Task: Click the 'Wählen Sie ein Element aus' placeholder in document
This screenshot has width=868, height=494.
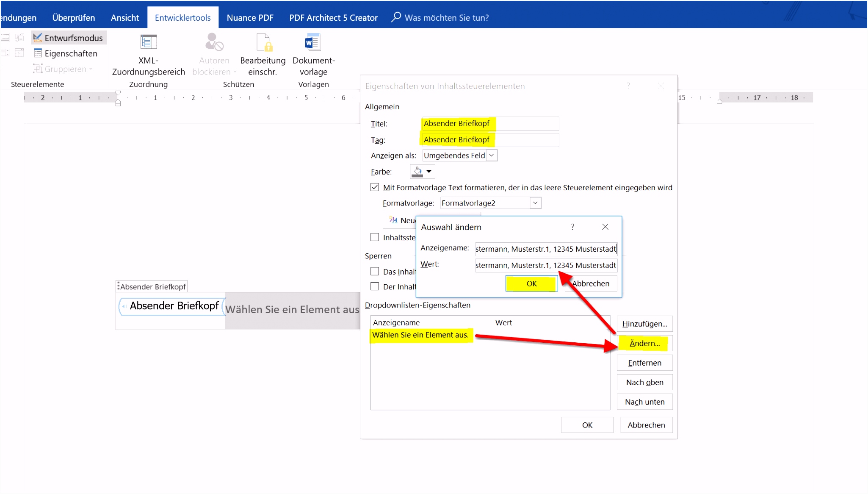Action: [292, 310]
